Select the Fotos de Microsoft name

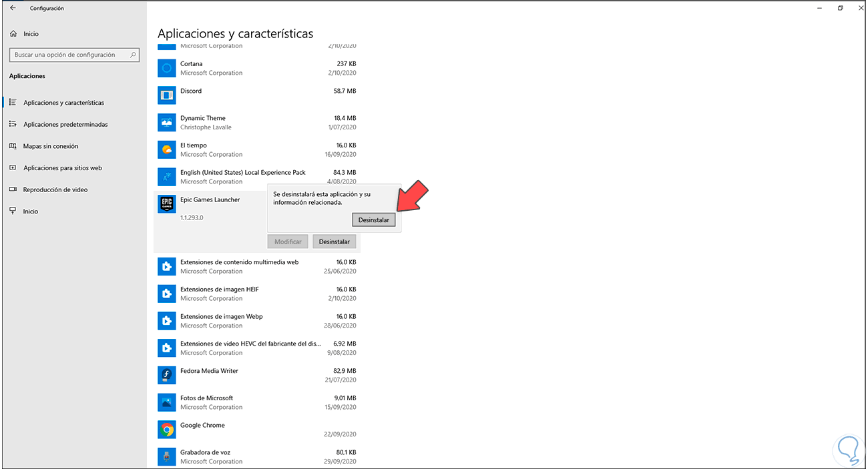click(x=207, y=398)
